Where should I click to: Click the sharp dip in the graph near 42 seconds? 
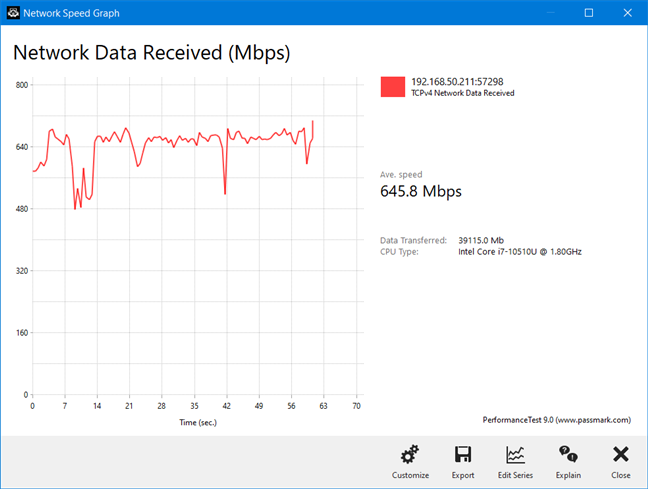[x=225, y=193]
